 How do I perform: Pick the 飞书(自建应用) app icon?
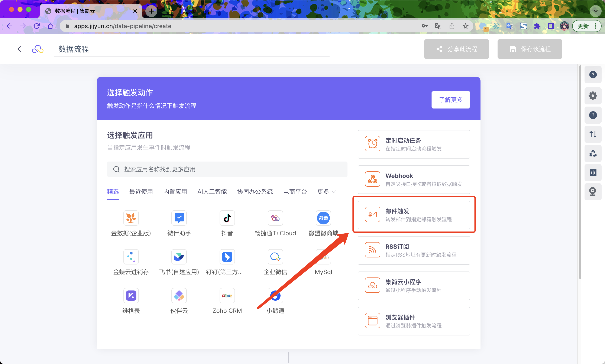pyautogui.click(x=179, y=257)
